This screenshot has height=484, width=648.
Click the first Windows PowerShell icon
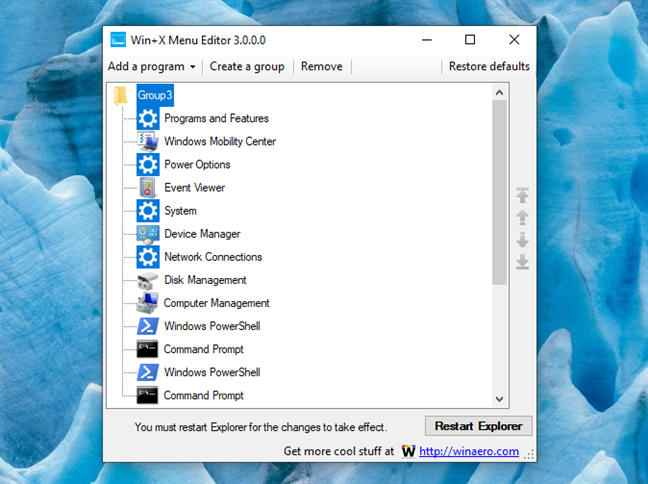pos(148,326)
